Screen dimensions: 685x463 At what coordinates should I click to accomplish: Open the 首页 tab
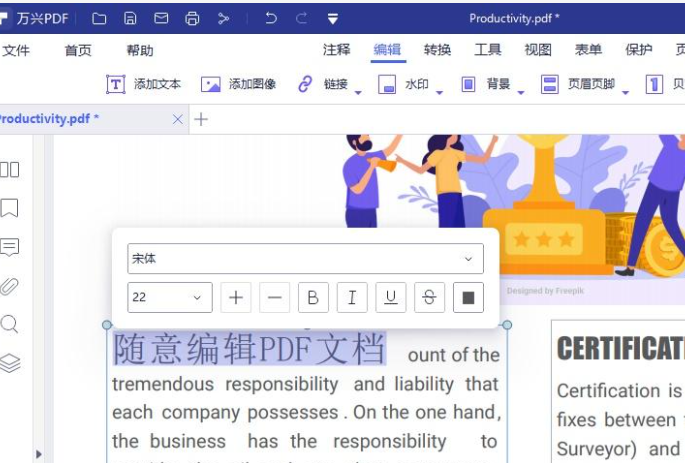click(78, 51)
